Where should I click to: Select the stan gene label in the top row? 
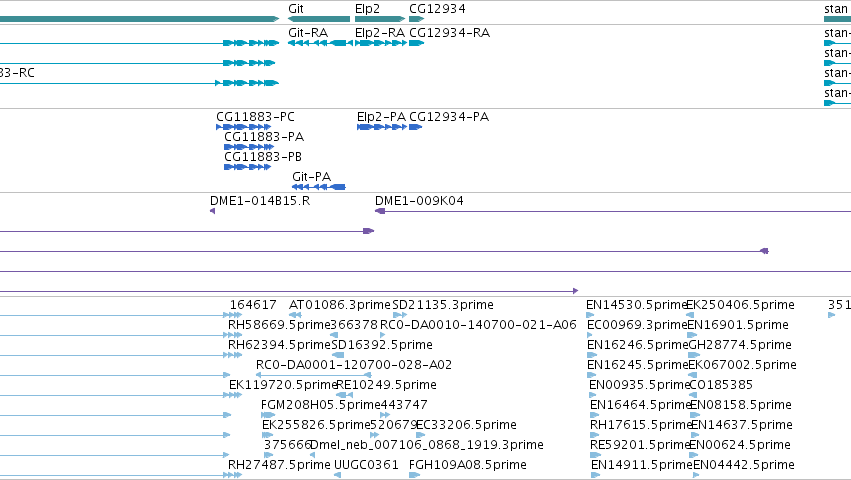tap(836, 9)
